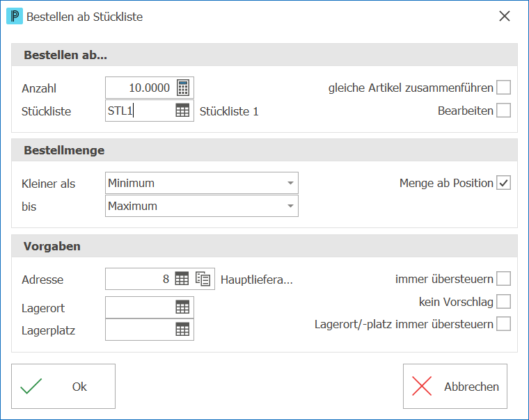Confirm with the Ok button
This screenshot has width=529, height=420.
tap(63, 387)
